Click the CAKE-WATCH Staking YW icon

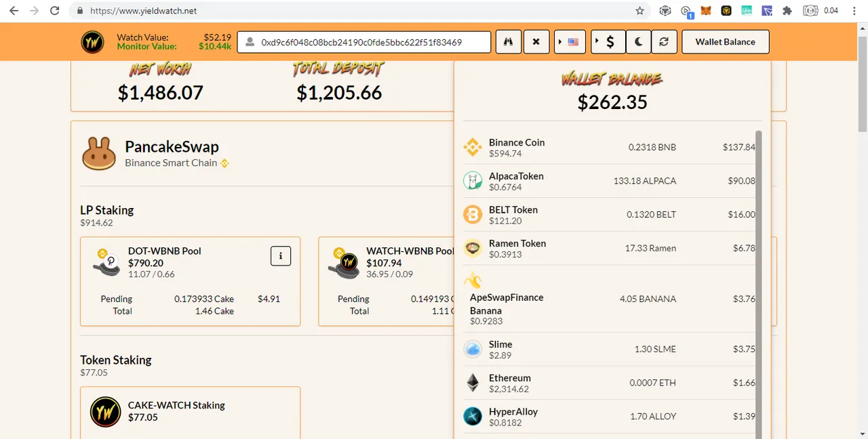106,411
